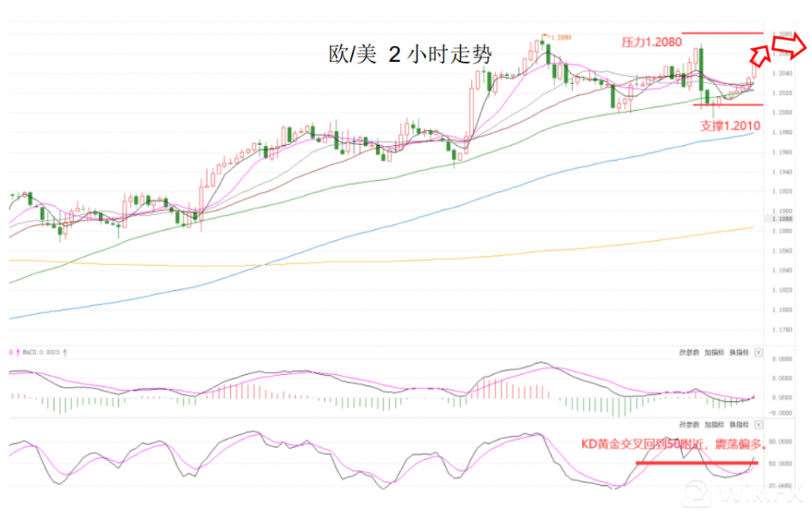This screenshot has height=520, width=812.
Task: Click the 1.2080 high-price label on chart
Action: [x=561, y=37]
